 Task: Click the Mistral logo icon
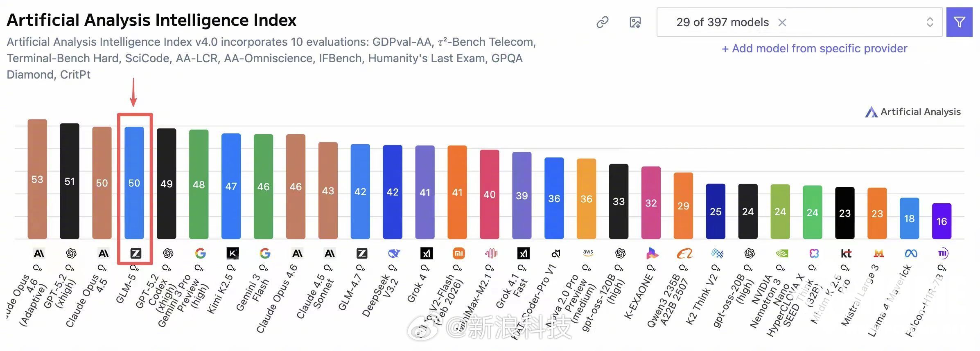click(878, 254)
